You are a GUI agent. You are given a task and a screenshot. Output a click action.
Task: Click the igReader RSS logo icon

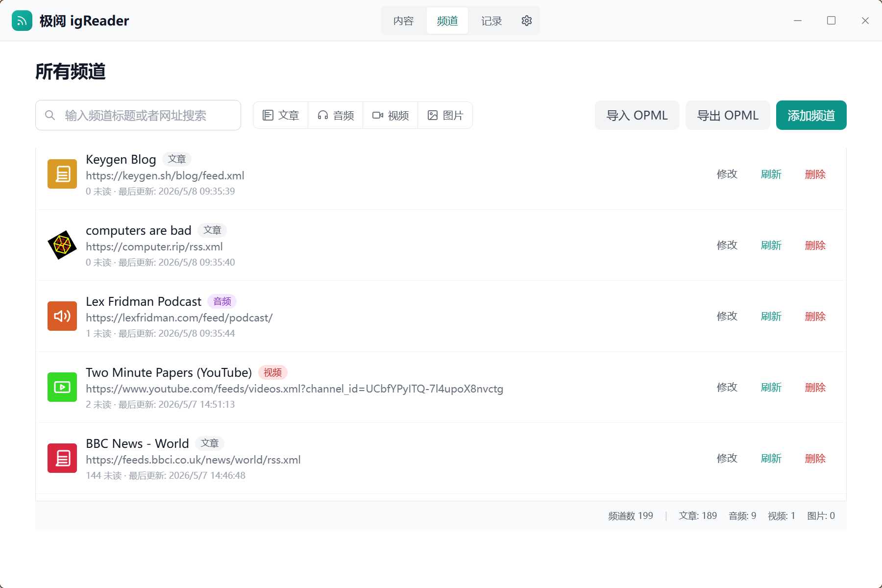pos(22,21)
